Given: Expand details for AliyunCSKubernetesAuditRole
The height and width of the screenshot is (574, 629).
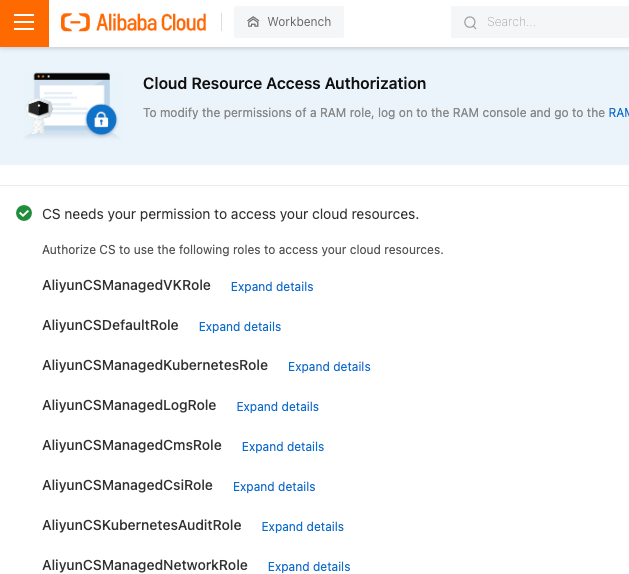Looking at the screenshot, I should [303, 527].
